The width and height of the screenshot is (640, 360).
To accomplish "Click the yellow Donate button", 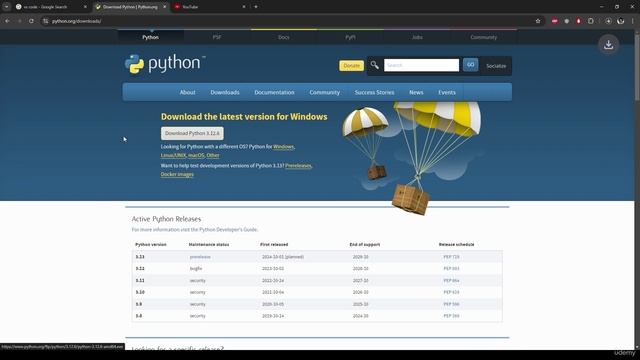I will pos(351,65).
